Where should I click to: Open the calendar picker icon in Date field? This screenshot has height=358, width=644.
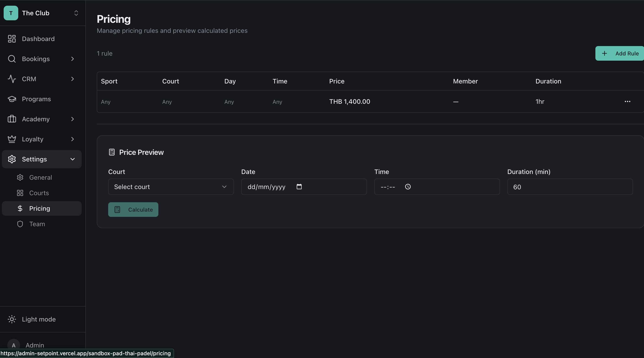coord(299,187)
